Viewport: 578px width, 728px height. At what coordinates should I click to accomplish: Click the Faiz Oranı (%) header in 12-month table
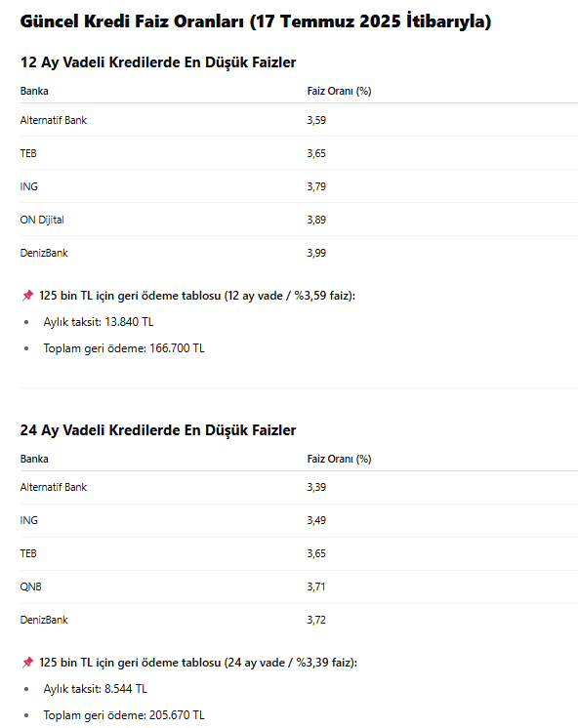pyautogui.click(x=339, y=91)
